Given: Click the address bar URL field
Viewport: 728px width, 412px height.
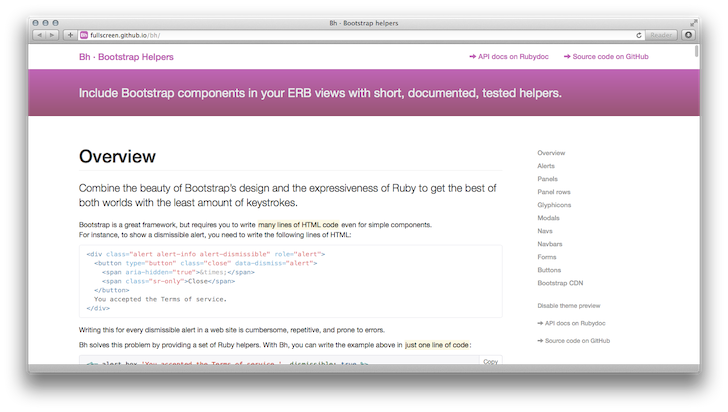Looking at the screenshot, I should [x=361, y=35].
